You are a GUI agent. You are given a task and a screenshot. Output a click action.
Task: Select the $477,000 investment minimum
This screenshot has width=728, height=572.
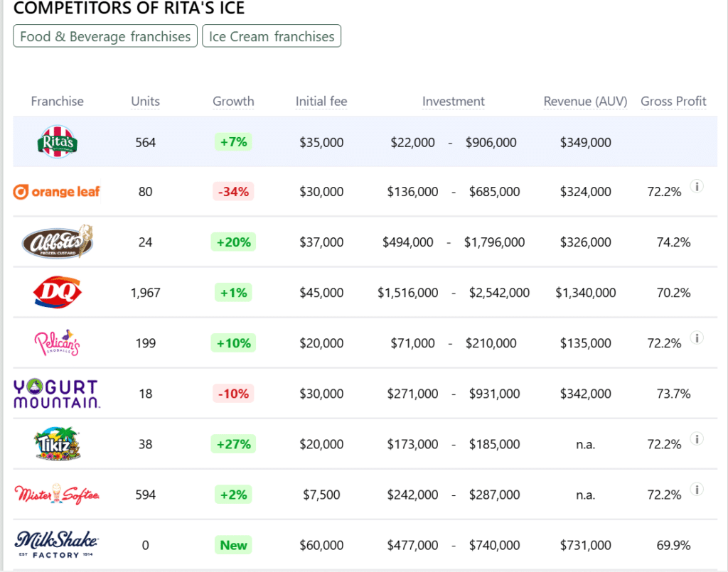[x=412, y=545]
